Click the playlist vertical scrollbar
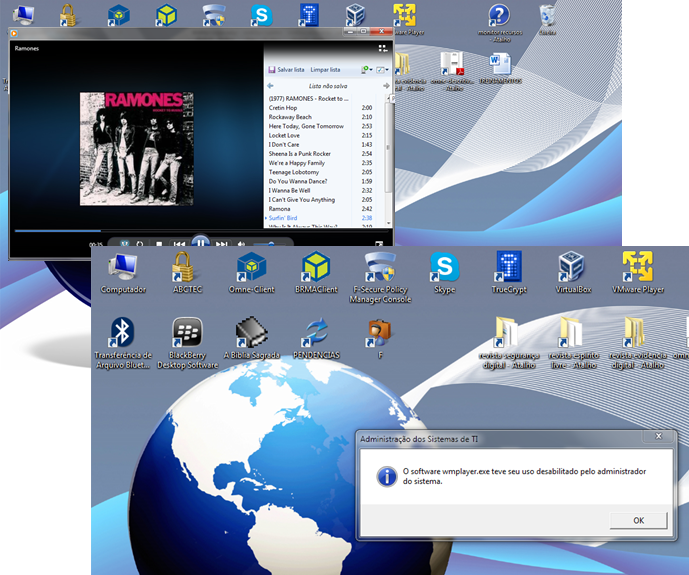The height and width of the screenshot is (575, 689). (x=388, y=160)
